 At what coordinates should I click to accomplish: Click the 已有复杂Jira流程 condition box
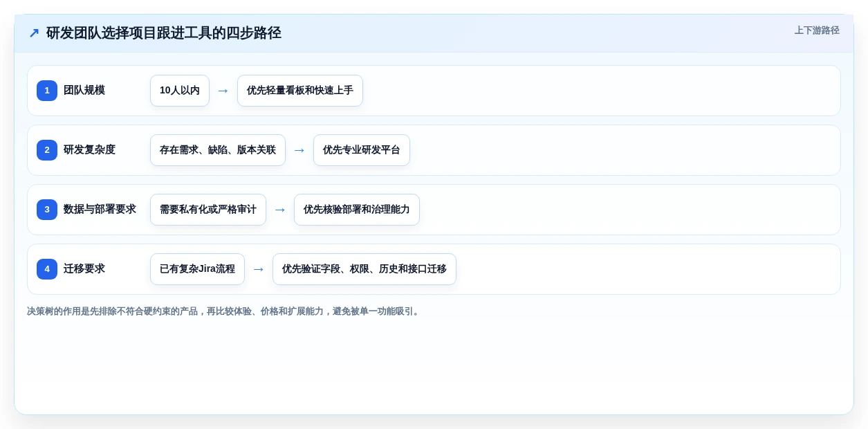point(197,269)
